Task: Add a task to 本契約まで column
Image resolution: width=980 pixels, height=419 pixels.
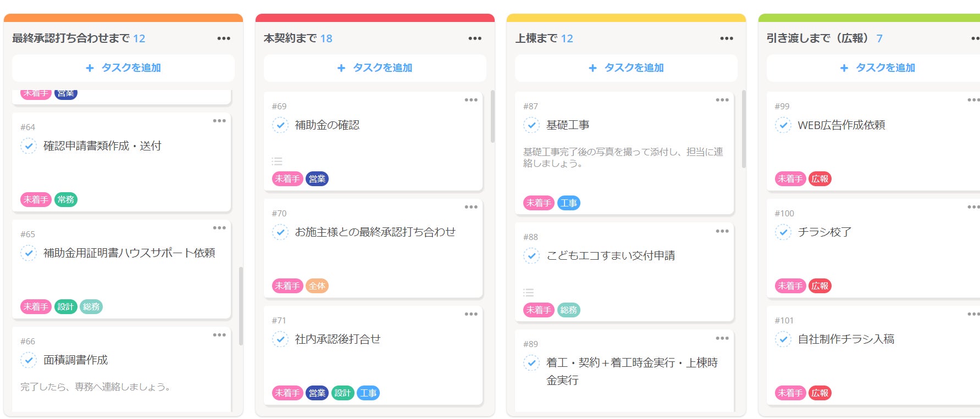Action: click(x=375, y=68)
